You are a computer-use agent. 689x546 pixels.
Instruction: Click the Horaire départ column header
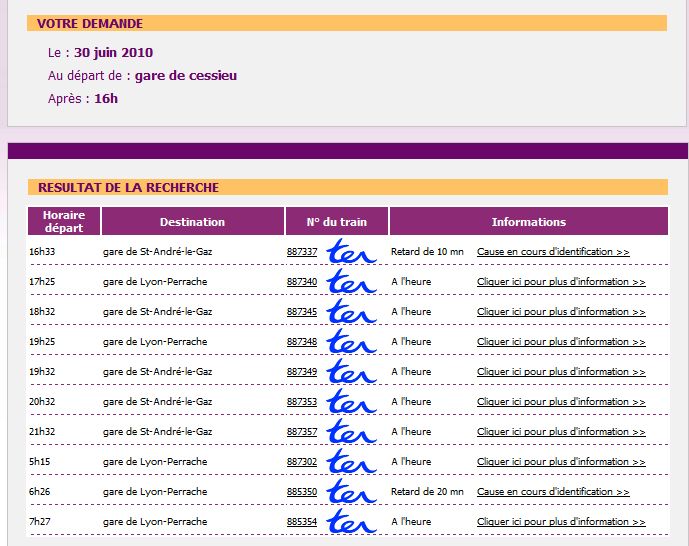pos(64,221)
